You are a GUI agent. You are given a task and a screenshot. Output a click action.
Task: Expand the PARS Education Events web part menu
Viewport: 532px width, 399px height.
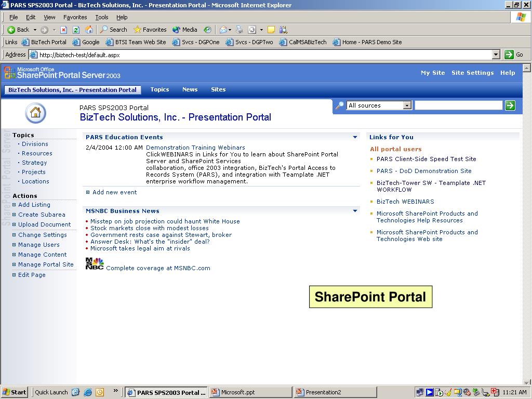point(355,137)
